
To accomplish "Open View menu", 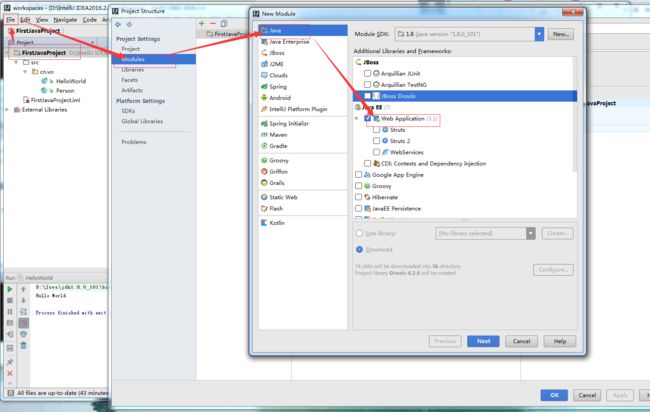I will (x=41, y=19).
